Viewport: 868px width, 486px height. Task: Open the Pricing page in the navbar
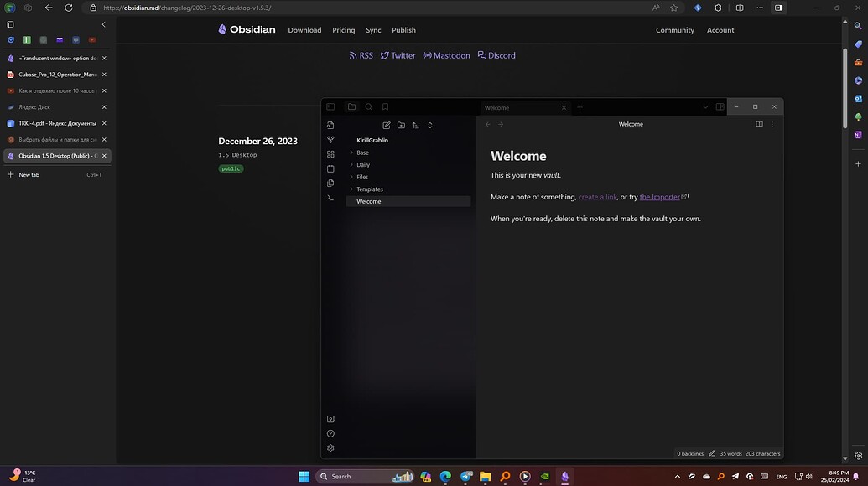[343, 30]
